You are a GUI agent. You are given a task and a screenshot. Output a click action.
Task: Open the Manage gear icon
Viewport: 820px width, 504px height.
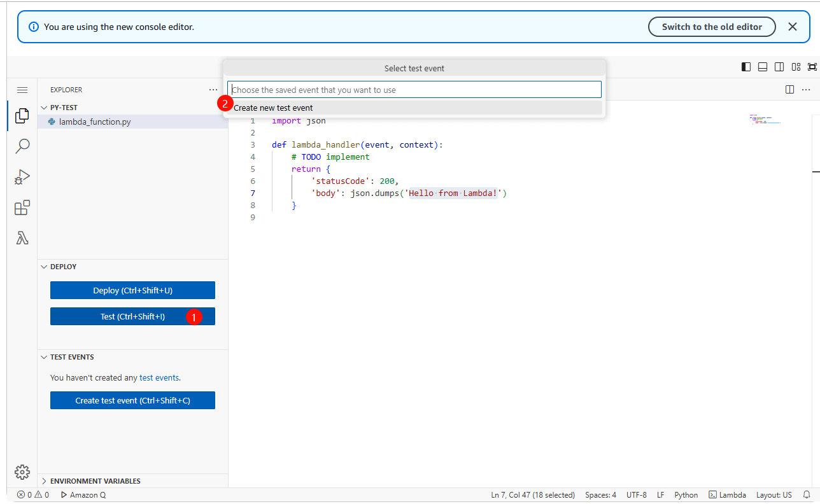22,472
